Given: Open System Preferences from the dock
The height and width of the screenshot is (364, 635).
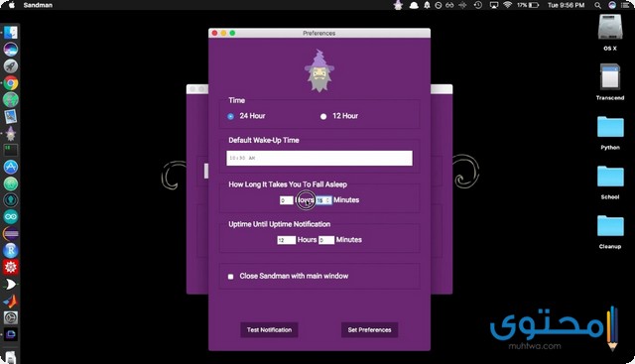Looking at the screenshot, I should click(11, 317).
